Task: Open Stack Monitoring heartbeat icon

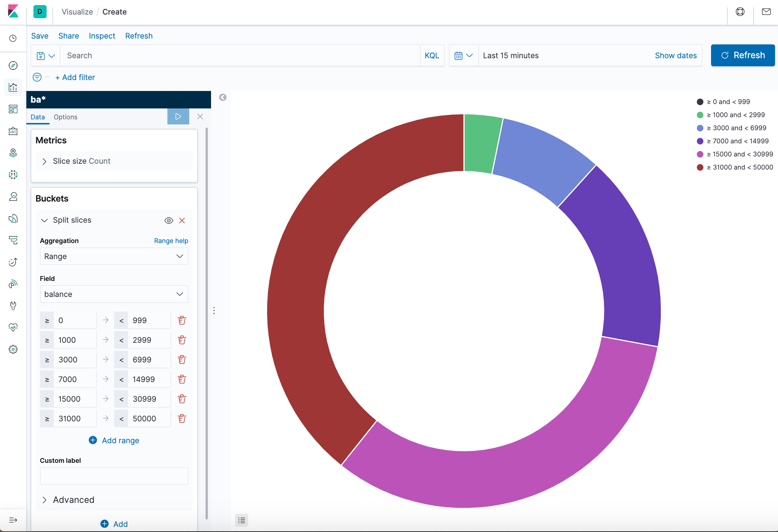Action: click(13, 327)
